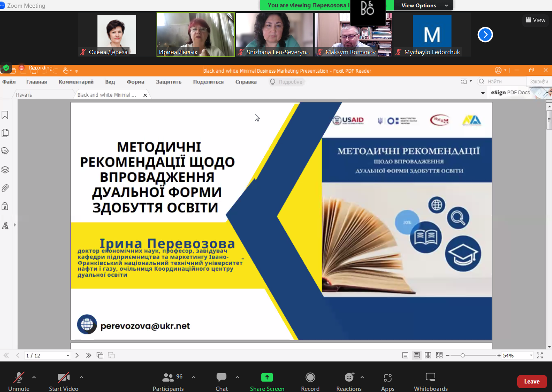This screenshot has height=392, width=552.
Task: Switch to continuous page view mode
Action: coord(417,355)
